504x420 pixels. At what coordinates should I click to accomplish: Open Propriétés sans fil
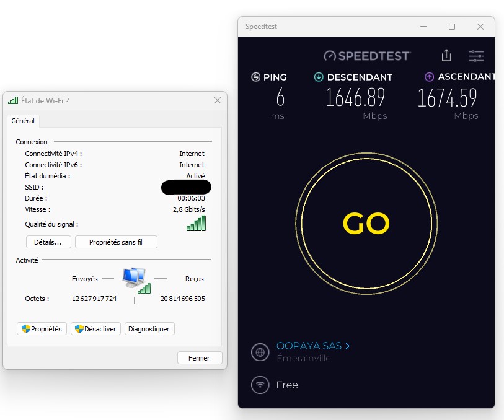(x=116, y=242)
